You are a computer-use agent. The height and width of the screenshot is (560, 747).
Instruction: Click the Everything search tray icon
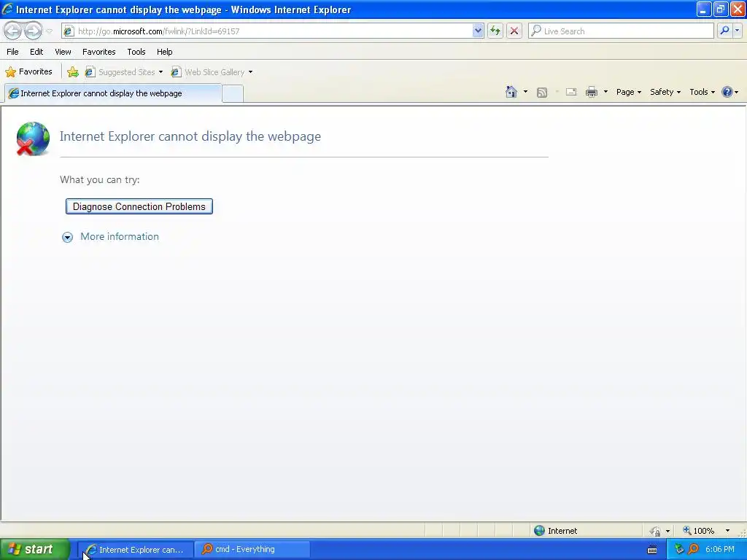point(694,550)
